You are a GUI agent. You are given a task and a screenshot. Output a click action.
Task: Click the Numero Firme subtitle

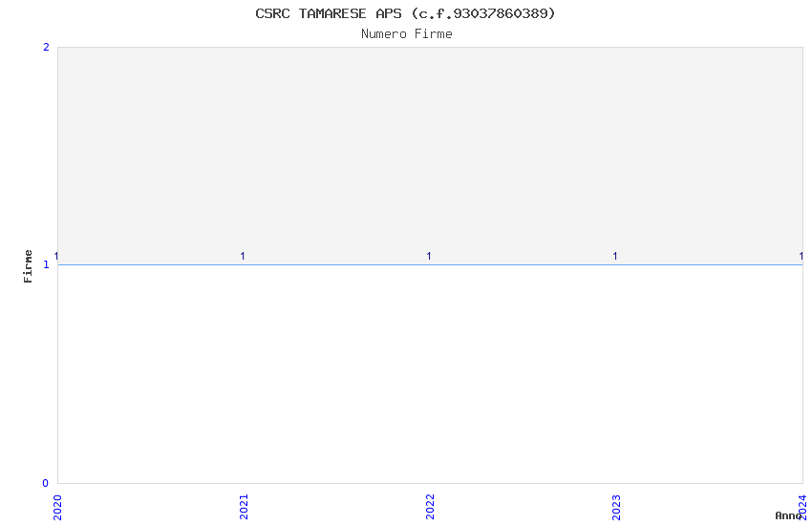coord(407,34)
